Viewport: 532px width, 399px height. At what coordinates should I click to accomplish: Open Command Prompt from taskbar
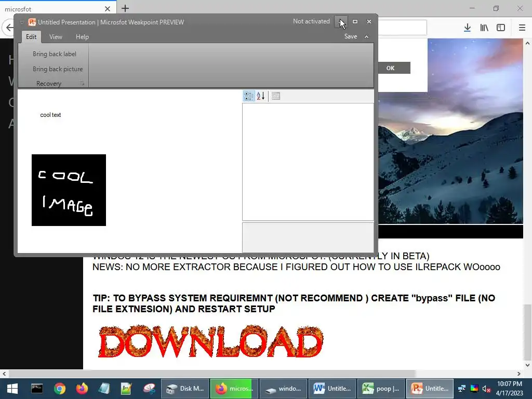point(37,389)
